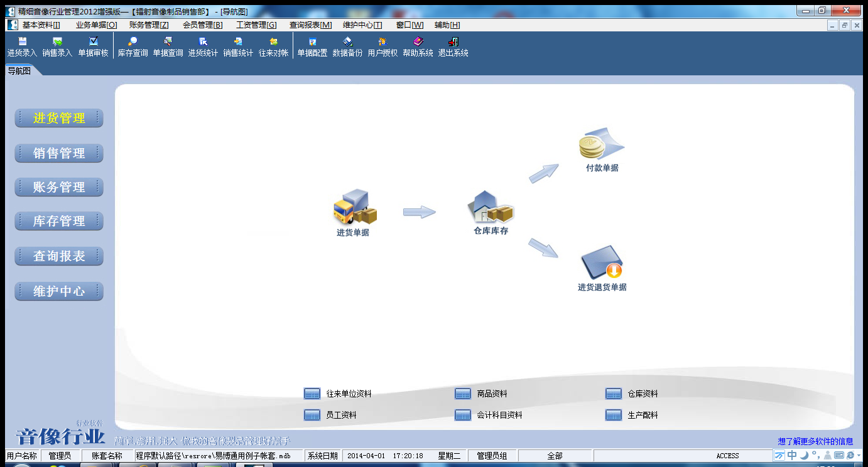
Task: Click the 销售录入 sales entry icon
Action: pos(57,47)
